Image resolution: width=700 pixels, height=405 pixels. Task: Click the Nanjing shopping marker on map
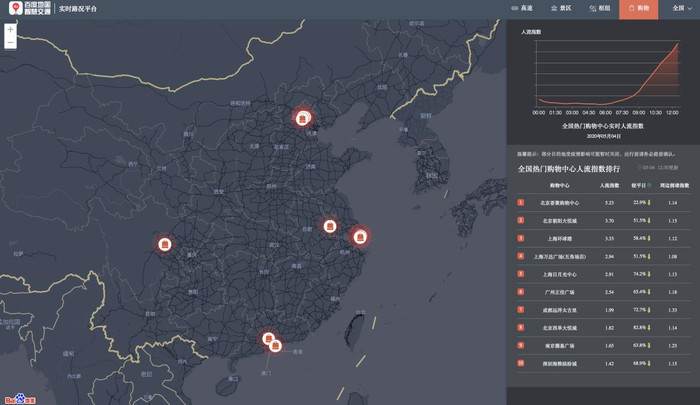click(330, 226)
